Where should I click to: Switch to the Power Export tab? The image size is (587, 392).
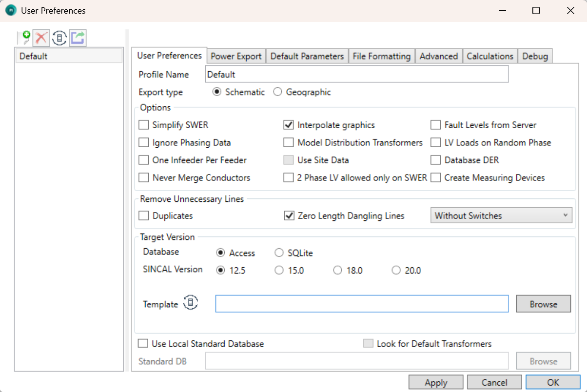coord(236,57)
